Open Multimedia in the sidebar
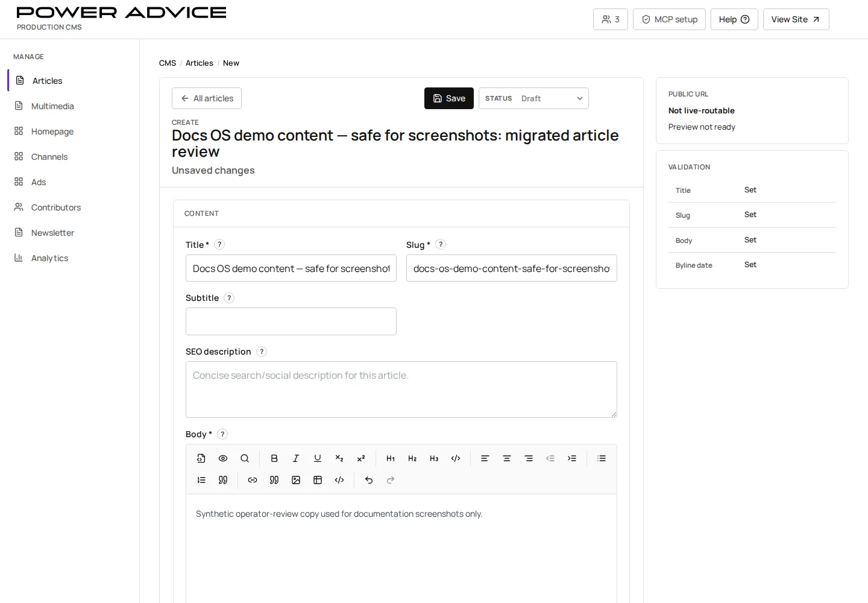Screen dimensions: 868x603 coord(69,106)
